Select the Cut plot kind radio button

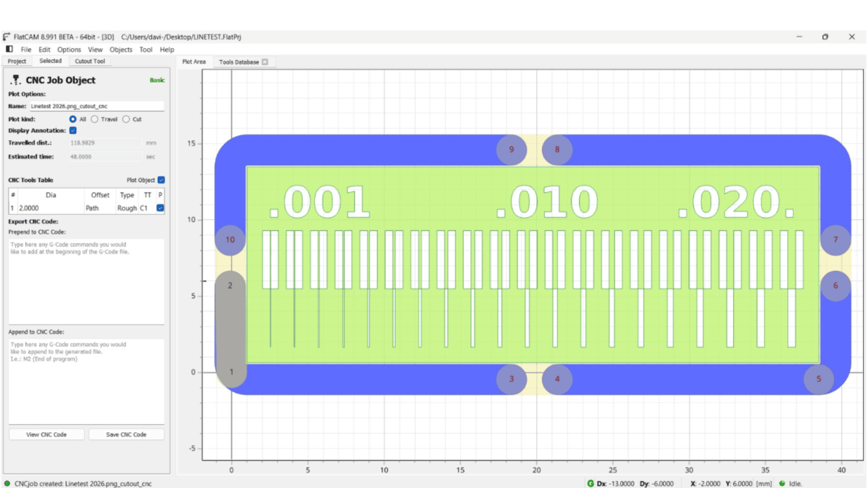tap(126, 119)
